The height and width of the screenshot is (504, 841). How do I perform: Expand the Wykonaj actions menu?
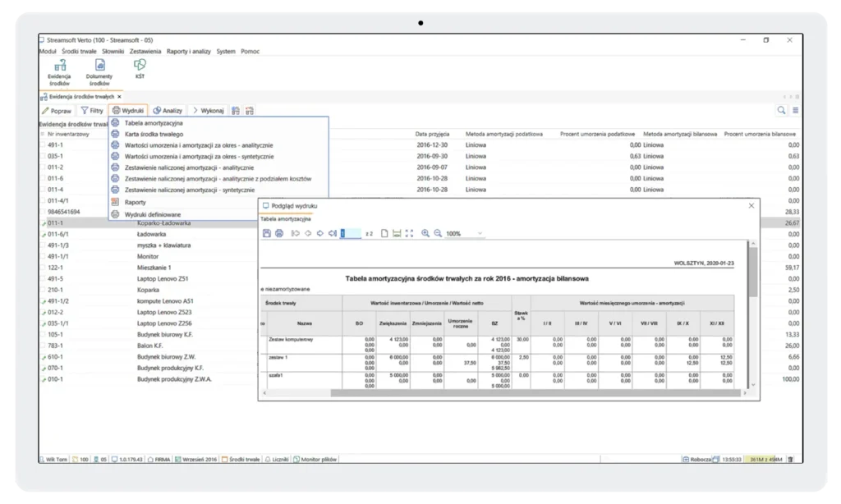click(208, 110)
